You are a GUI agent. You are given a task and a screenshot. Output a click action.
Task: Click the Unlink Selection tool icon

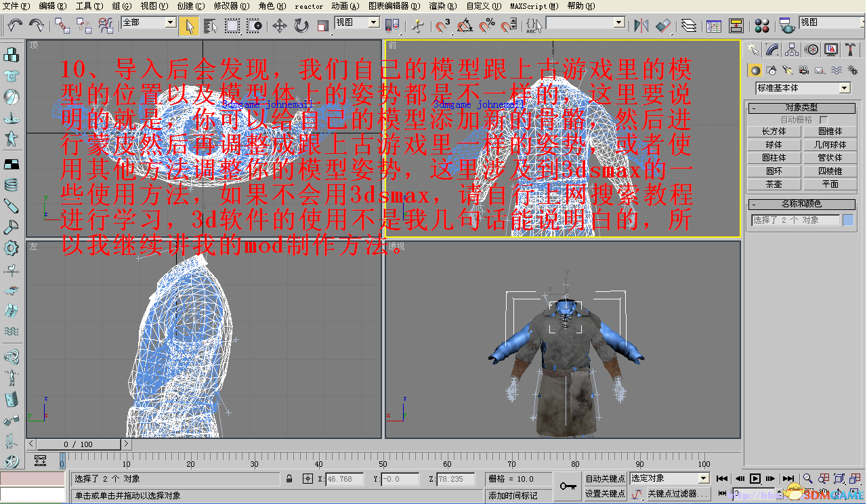pos(84,26)
